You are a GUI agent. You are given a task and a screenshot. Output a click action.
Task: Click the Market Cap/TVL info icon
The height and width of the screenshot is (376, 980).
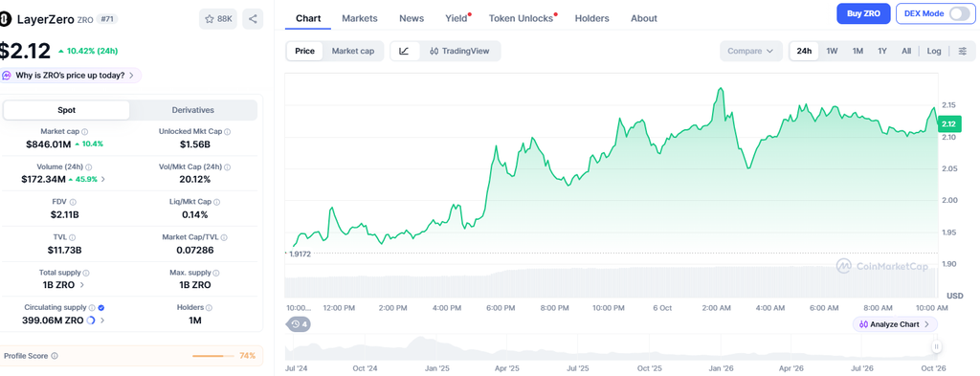point(224,237)
